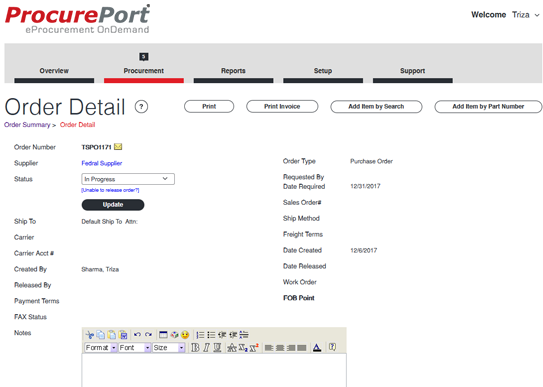543x387 pixels.
Task: Apply bulleted list in notes editor
Action: [211, 335]
